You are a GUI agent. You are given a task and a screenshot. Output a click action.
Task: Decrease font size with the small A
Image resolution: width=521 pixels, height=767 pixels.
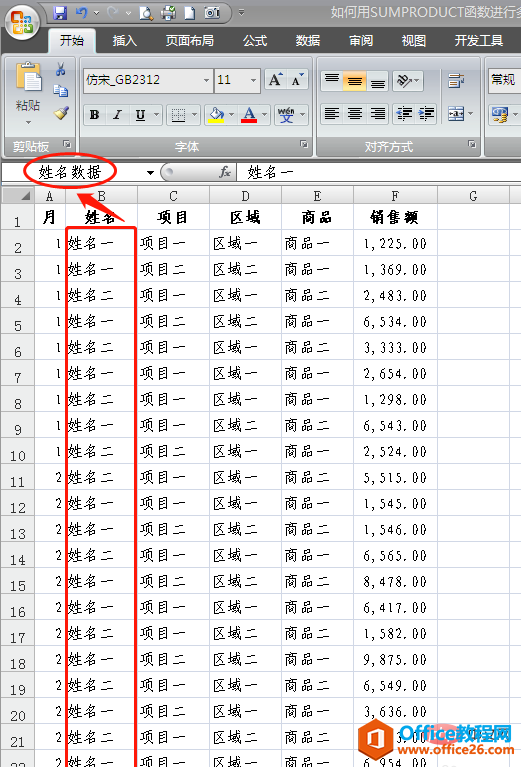(297, 80)
